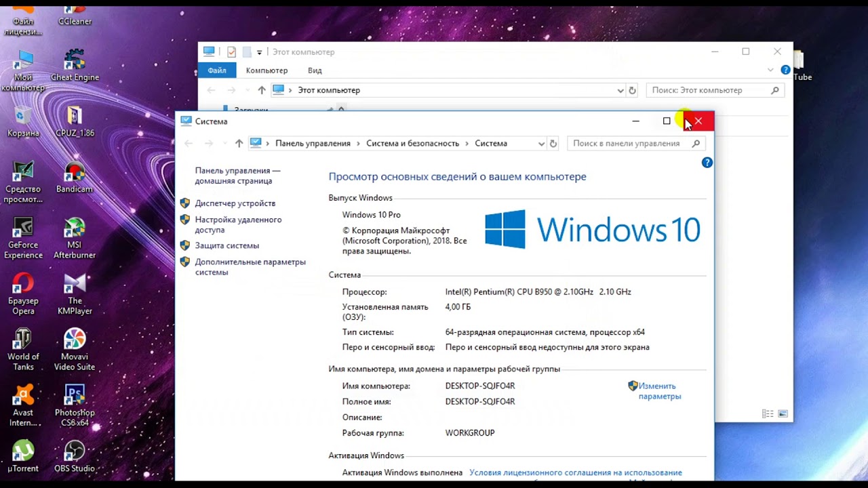Screen dimensions: 868x488
Task: Open Cheat Engine desktop shortcut
Action: [75, 65]
